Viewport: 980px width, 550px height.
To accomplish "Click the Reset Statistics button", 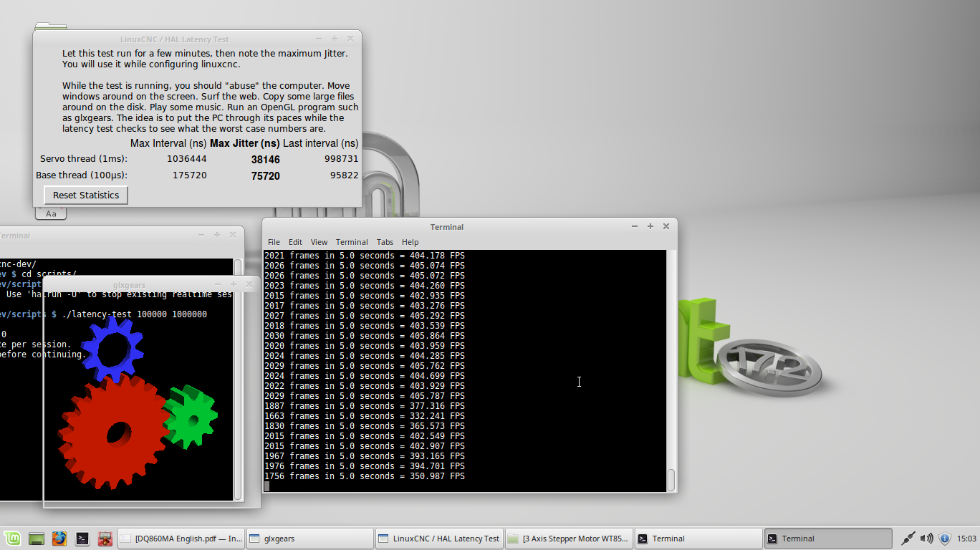I will point(86,195).
